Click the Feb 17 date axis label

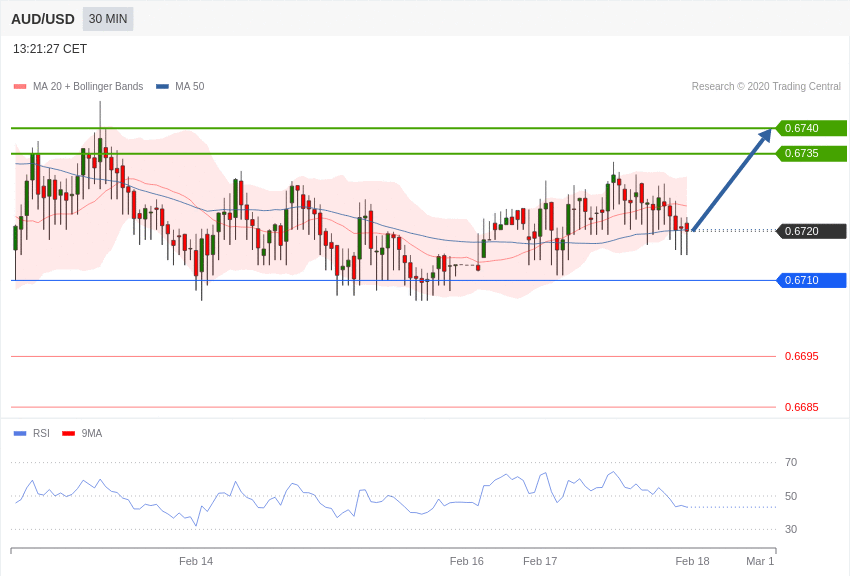(x=540, y=561)
